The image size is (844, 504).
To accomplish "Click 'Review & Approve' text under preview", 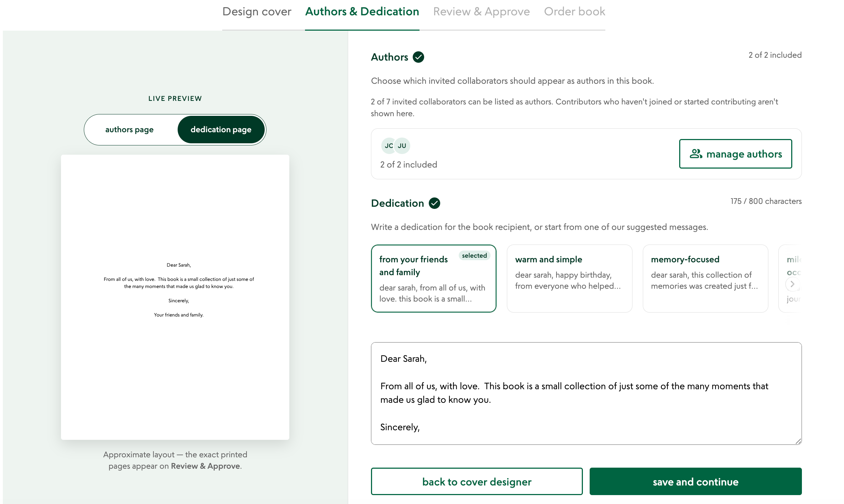I will click(x=205, y=466).
